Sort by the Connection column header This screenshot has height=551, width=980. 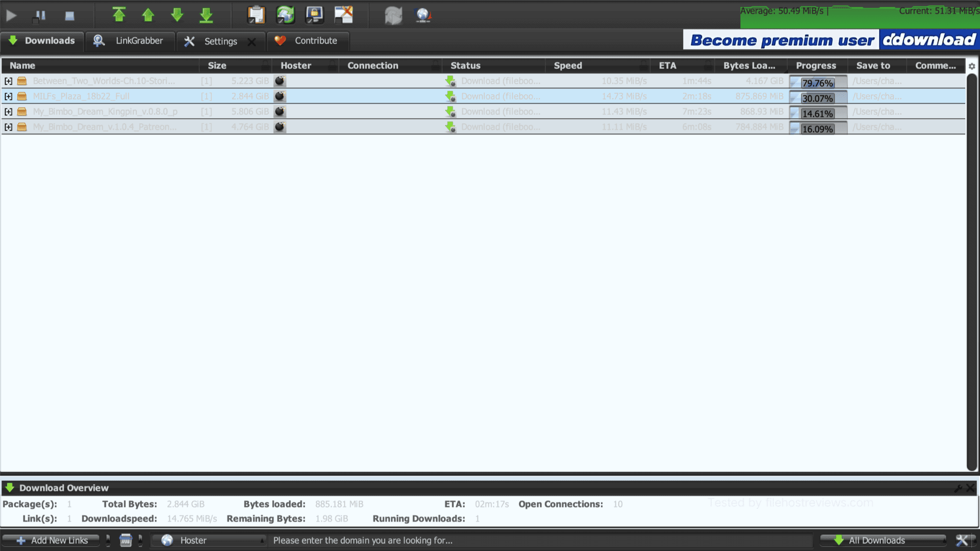point(390,66)
